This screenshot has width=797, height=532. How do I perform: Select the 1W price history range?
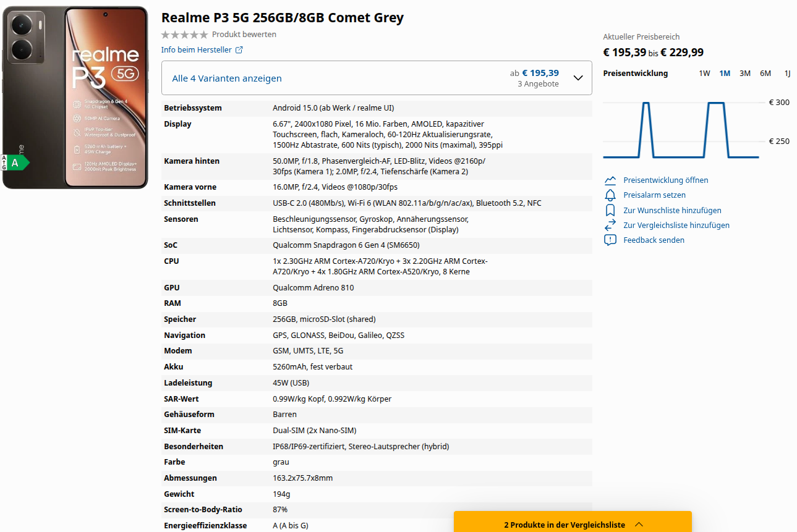pyautogui.click(x=704, y=74)
